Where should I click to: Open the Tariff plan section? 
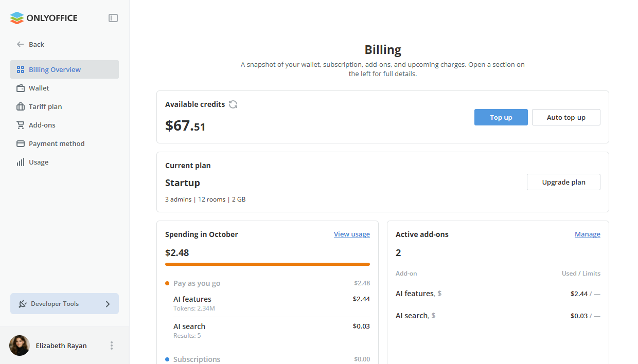pos(64,106)
